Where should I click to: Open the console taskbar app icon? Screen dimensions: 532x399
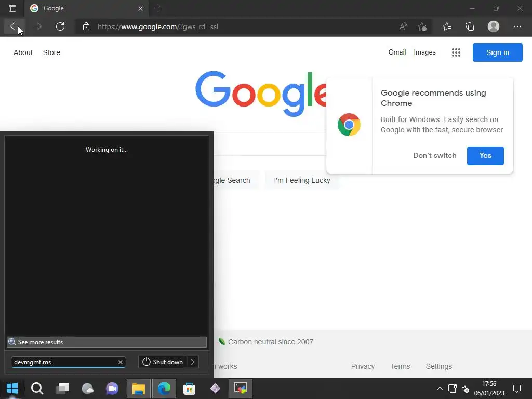click(240, 389)
